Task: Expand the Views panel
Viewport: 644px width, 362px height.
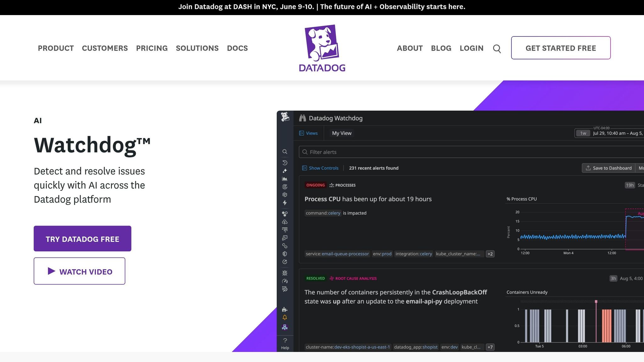Action: tap(308, 133)
